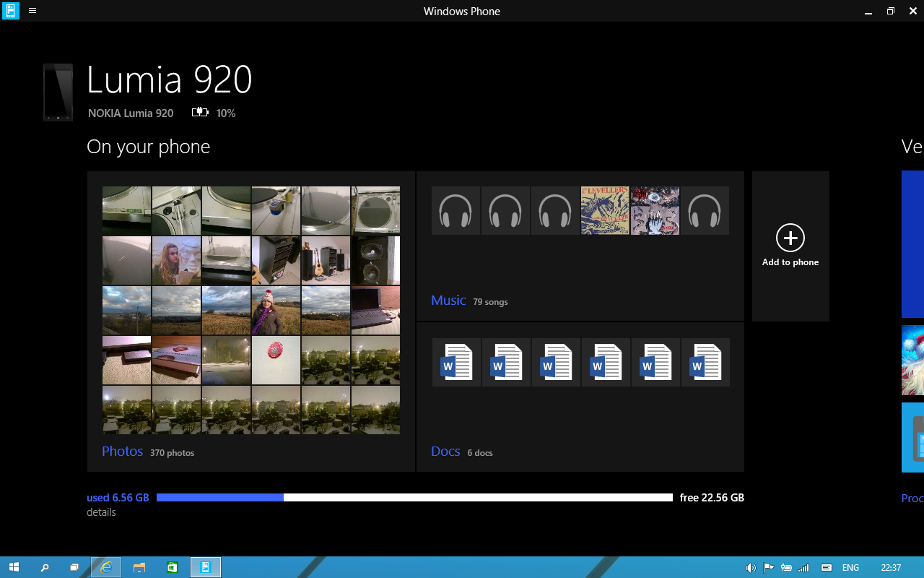Open Internet Explorer from the taskbar
Image resolution: width=924 pixels, height=578 pixels.
pos(106,568)
